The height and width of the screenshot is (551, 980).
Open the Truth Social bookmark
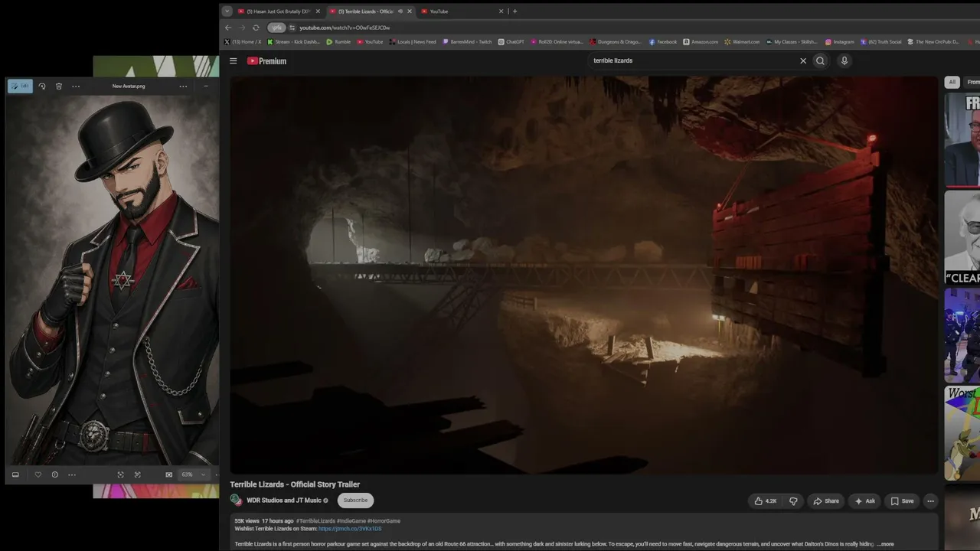tap(881, 42)
